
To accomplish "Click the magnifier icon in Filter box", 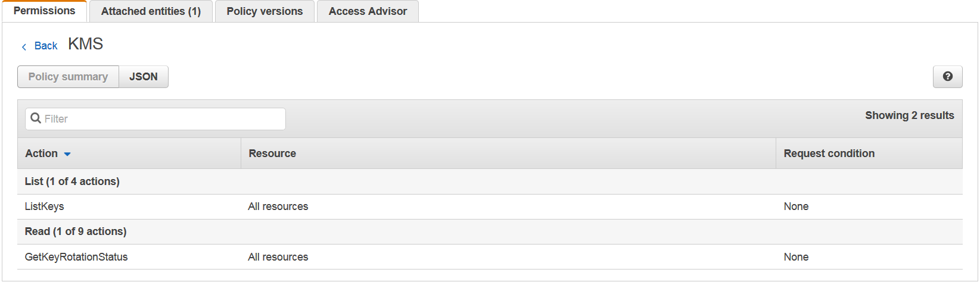I will click(x=36, y=118).
